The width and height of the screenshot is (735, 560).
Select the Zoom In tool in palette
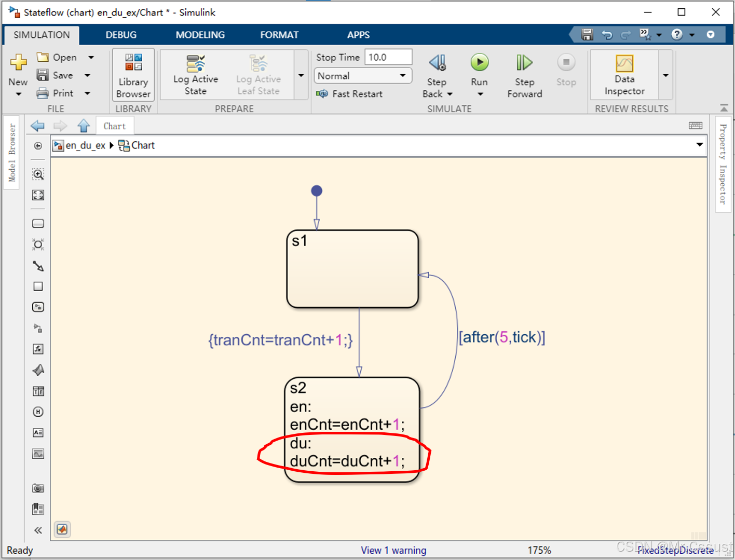coord(38,174)
